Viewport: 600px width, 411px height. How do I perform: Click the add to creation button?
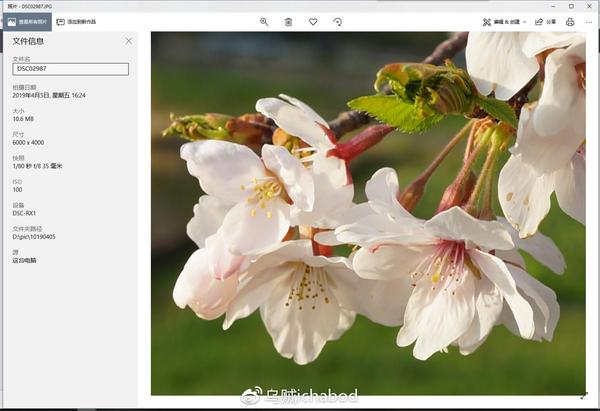tap(76, 22)
